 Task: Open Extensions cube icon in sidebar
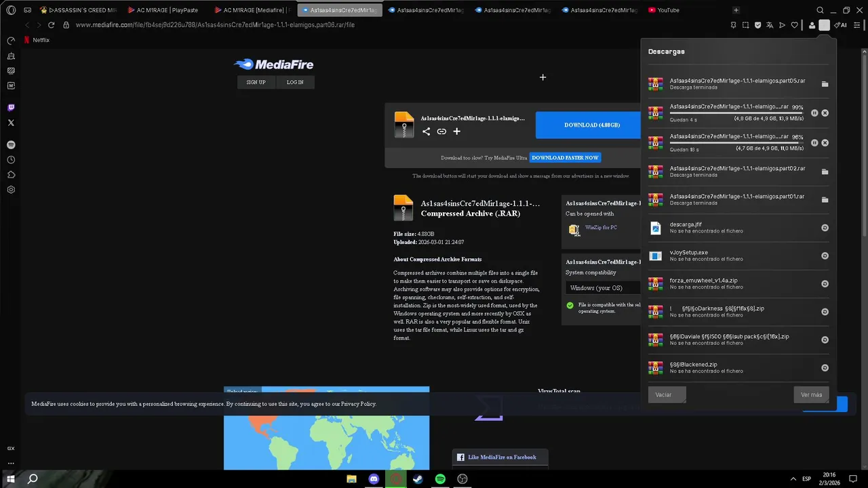(x=11, y=175)
